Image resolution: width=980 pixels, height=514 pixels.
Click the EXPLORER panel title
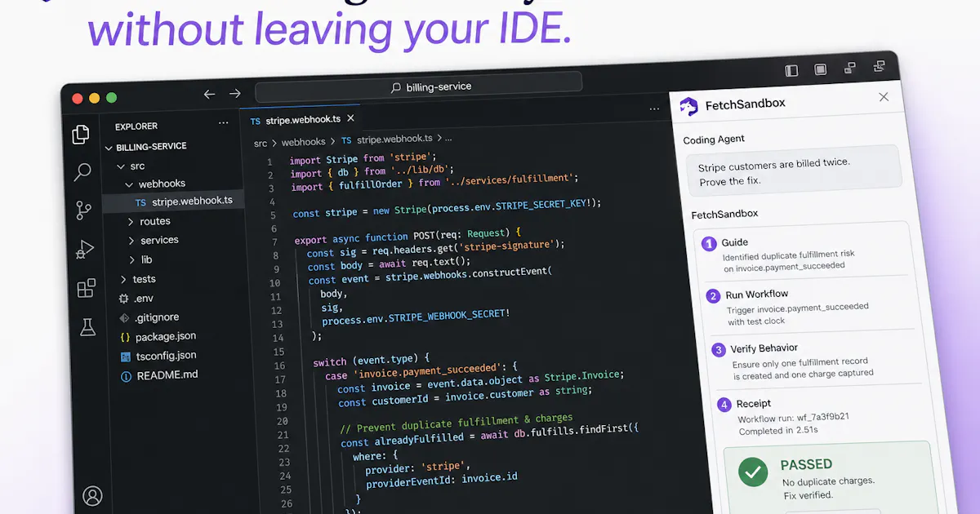coord(136,126)
